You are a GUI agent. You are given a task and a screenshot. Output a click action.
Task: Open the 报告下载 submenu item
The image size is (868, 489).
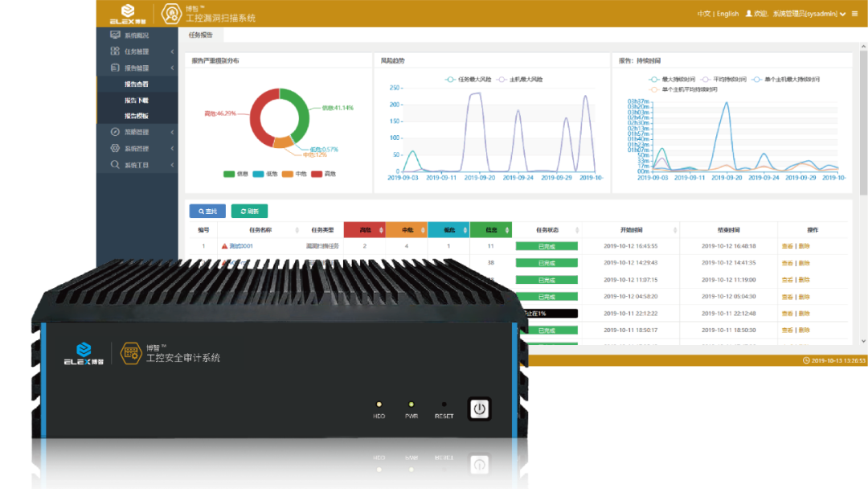[x=136, y=100]
